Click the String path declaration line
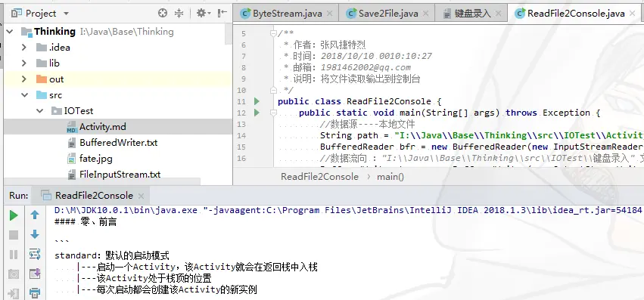Screen dimensions: 644x300 click(x=482, y=135)
